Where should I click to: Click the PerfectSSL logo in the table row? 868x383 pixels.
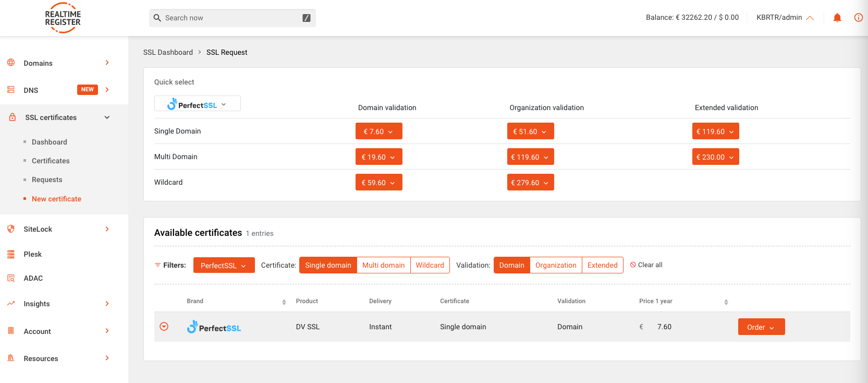pyautogui.click(x=214, y=327)
